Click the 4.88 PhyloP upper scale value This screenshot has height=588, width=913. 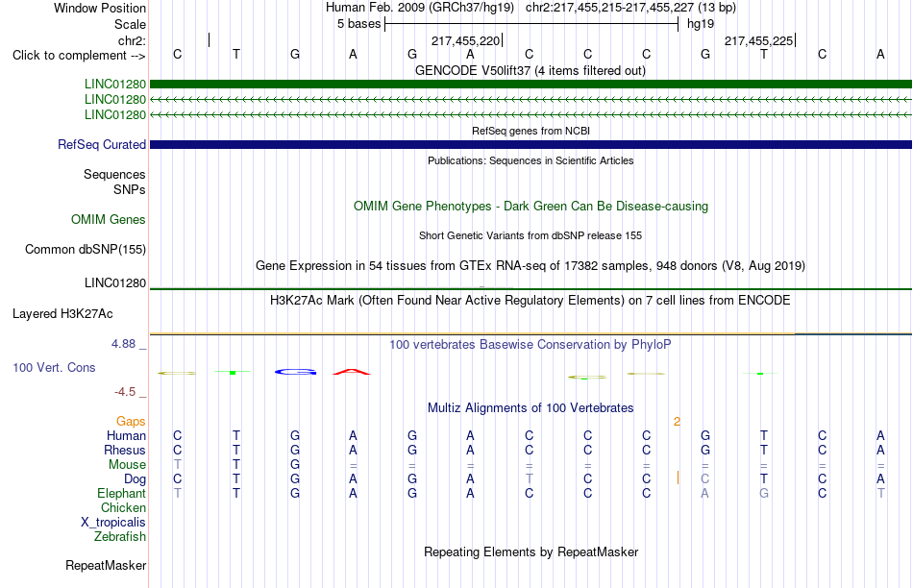pos(123,344)
